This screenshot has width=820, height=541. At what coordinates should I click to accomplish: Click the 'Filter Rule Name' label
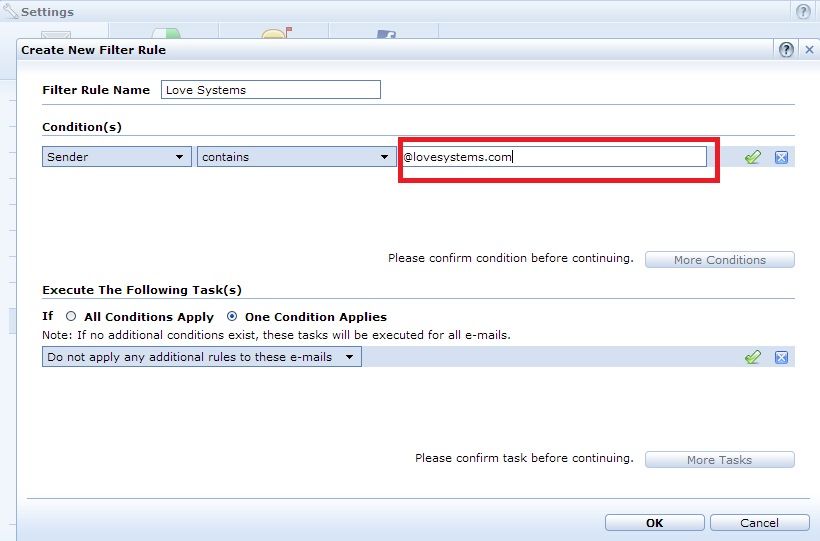96,89
